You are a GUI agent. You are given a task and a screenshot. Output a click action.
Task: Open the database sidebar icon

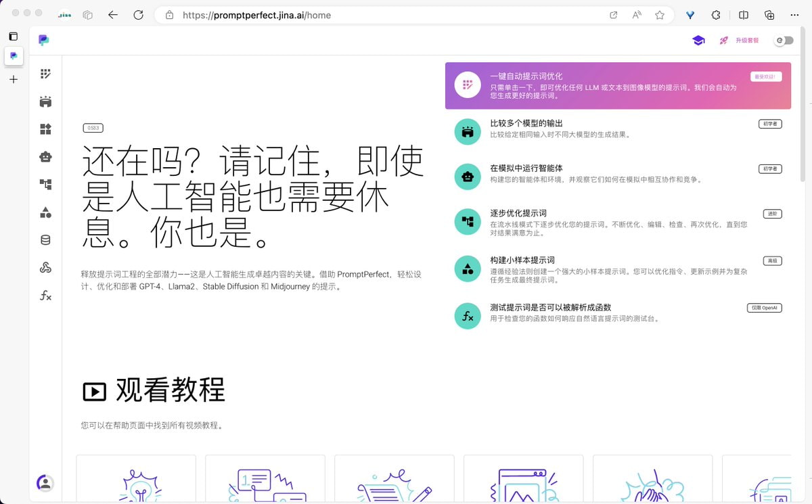click(x=45, y=240)
